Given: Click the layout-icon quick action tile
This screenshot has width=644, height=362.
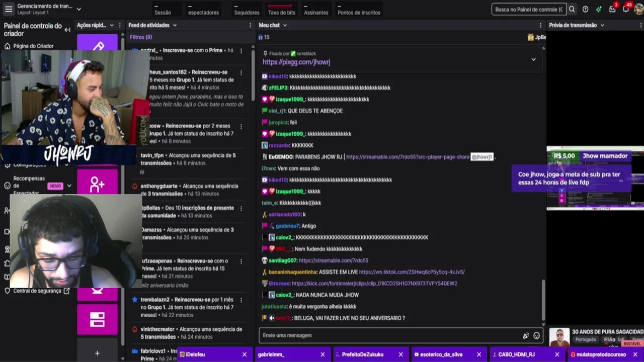Looking at the screenshot, I should tap(97, 319).
